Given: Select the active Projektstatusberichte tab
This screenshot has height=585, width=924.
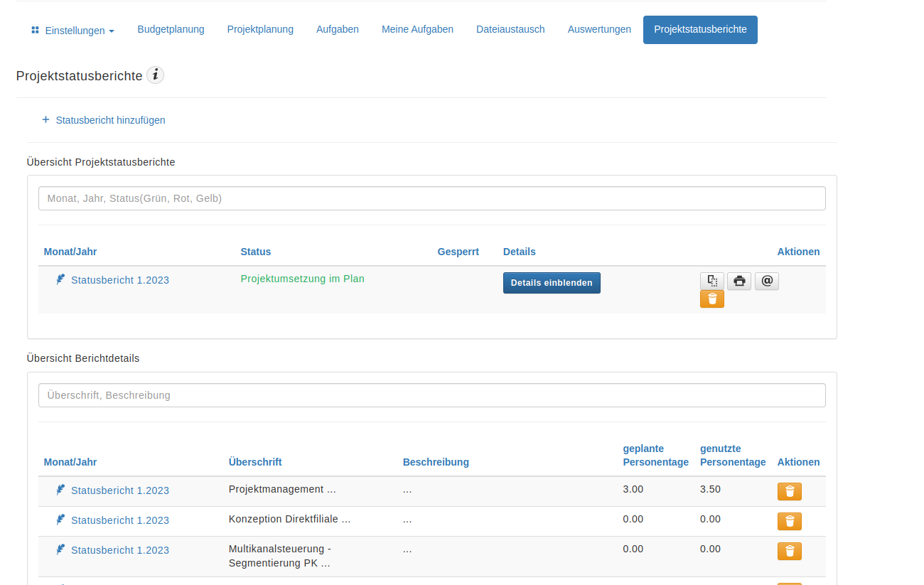Looking at the screenshot, I should [700, 30].
